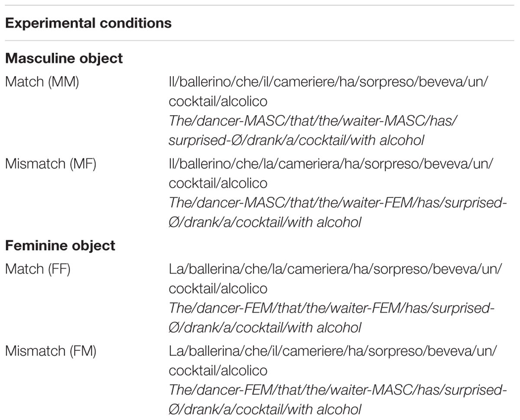Click the 'Mismatch (MF)' row label
This screenshot has height=420, width=520.
coord(51,164)
